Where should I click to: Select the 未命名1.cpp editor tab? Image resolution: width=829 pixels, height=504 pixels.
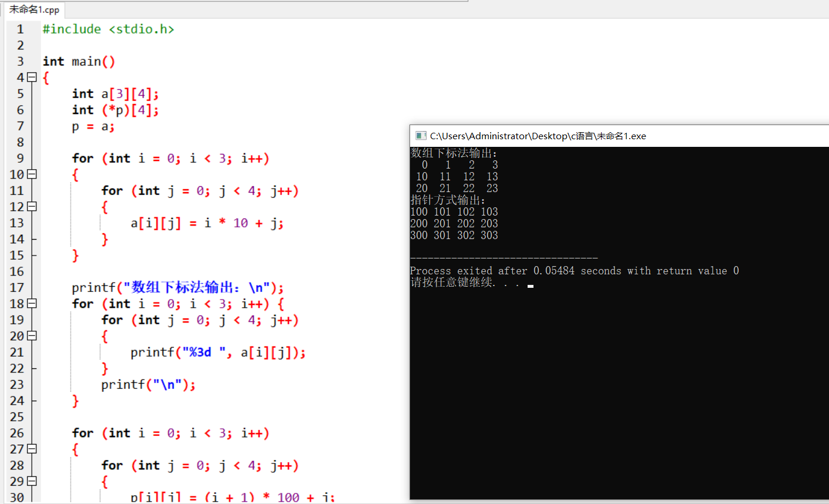click(x=34, y=9)
